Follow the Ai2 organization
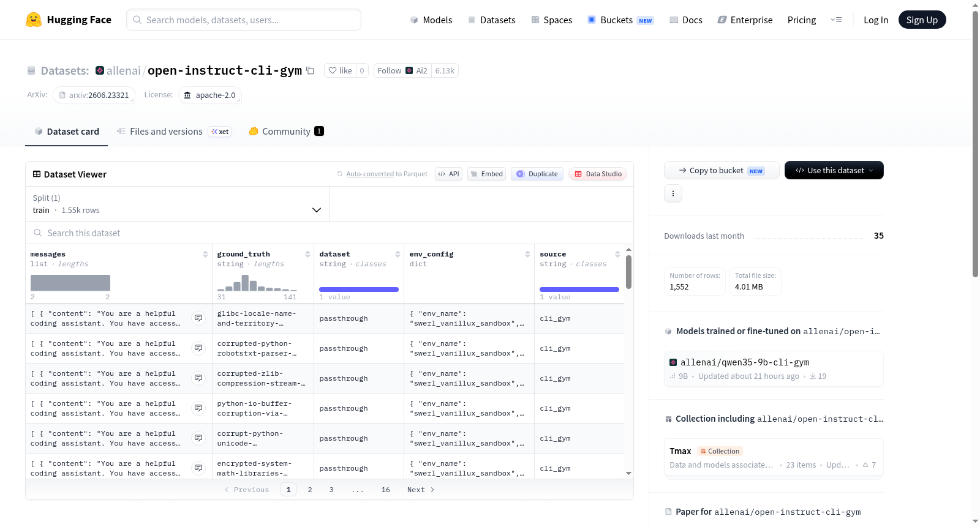Screen dimensions: 980x527 click(x=402, y=70)
